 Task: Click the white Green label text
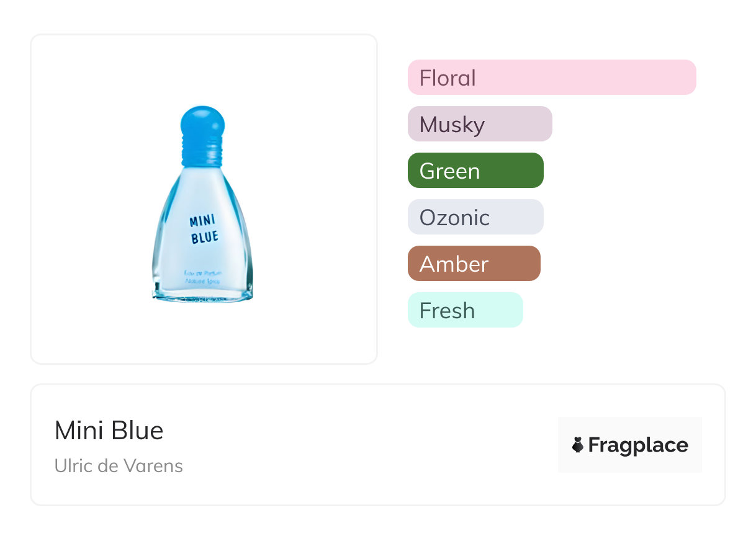449,171
